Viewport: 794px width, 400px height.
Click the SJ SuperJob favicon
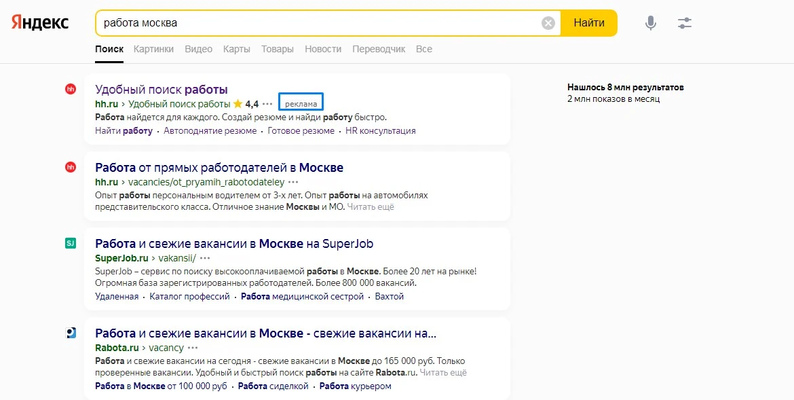coord(70,244)
